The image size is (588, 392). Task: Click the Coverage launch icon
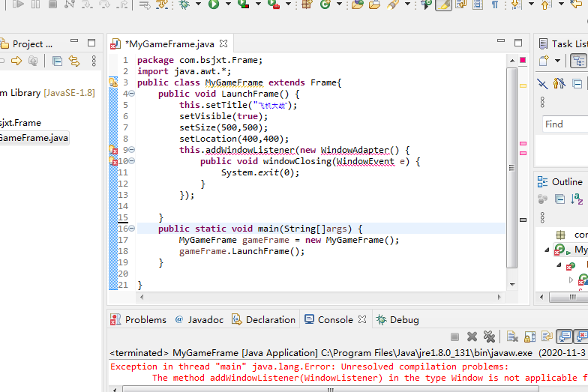pyautogui.click(x=244, y=4)
